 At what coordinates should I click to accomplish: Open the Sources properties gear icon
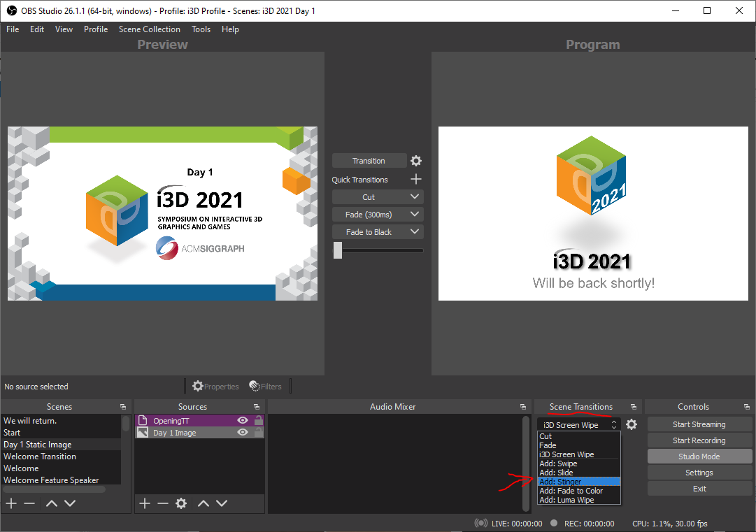(x=181, y=503)
